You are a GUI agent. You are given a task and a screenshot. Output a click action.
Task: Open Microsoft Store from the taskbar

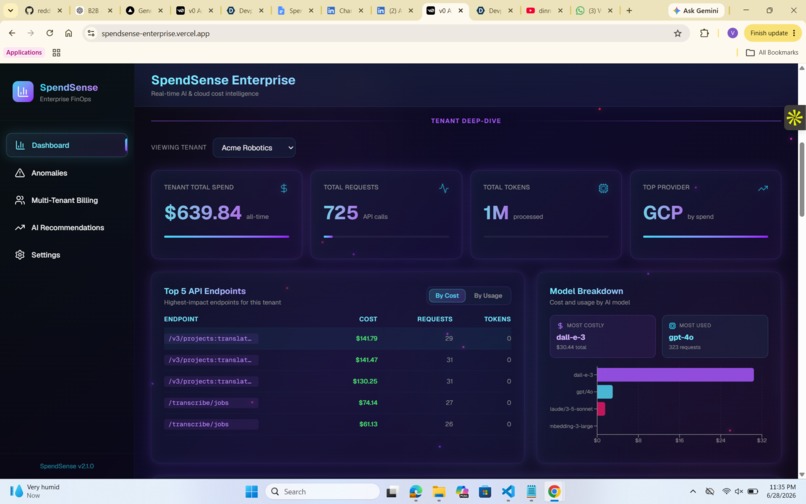pos(485,492)
